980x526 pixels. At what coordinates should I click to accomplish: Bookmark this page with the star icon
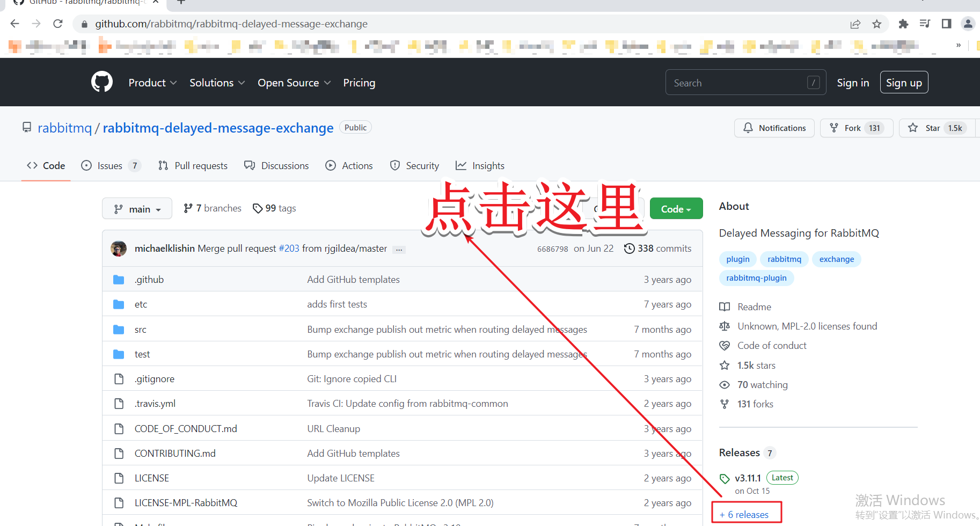pos(877,24)
